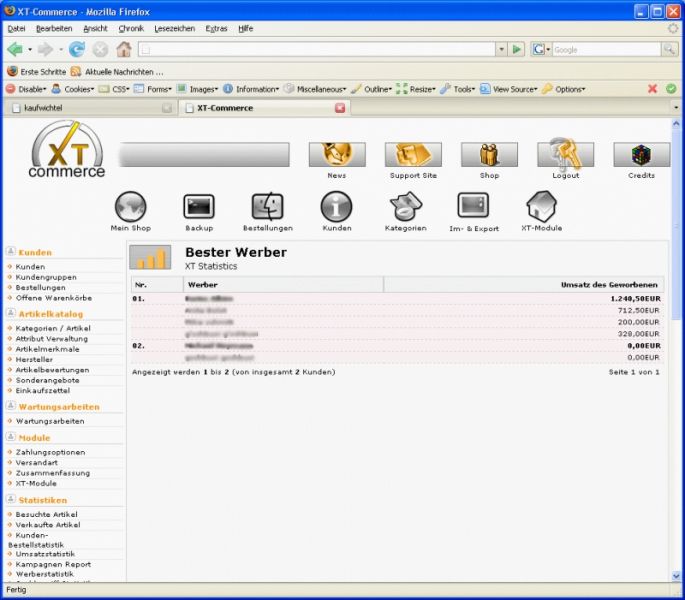Open the Support Site icon
685x600 pixels.
413,154
